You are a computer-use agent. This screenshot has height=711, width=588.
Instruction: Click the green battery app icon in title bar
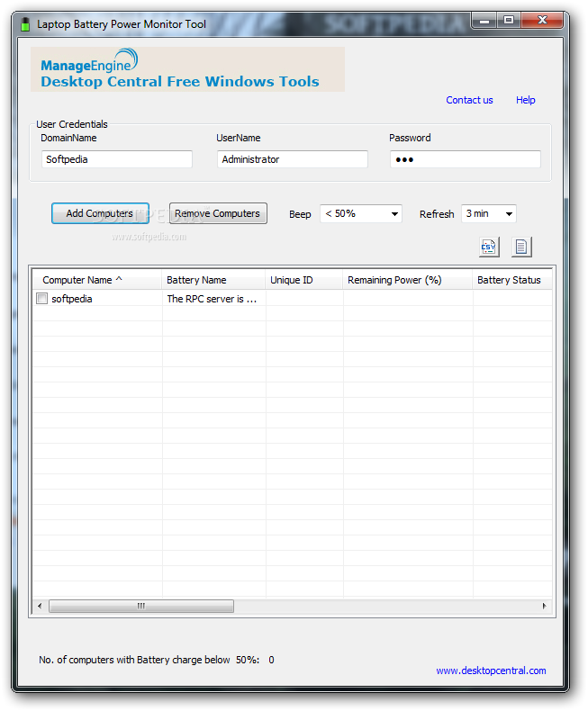tap(25, 24)
